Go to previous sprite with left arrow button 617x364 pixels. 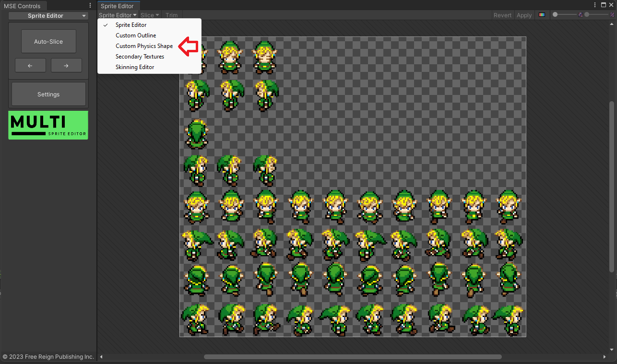(x=30, y=65)
